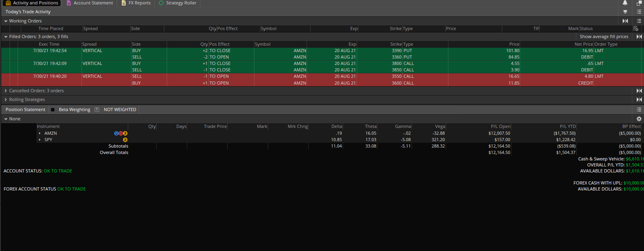Click the detach window icon

[639, 3]
